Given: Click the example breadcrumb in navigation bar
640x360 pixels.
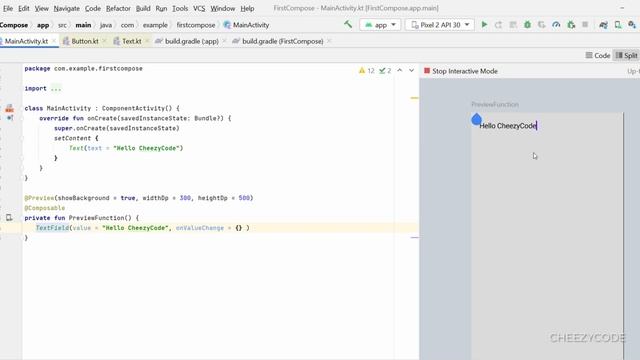Looking at the screenshot, I should coord(155,25).
